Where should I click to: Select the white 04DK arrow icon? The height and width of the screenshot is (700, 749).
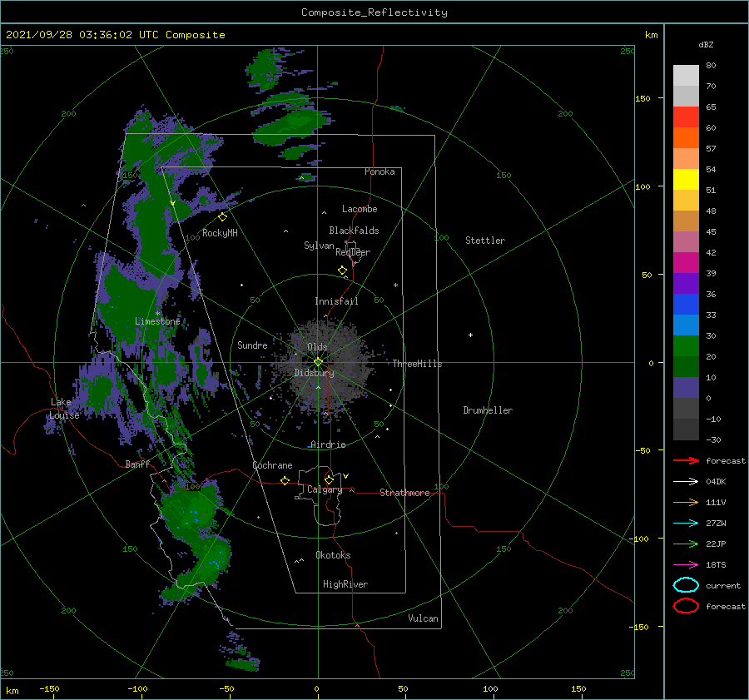pos(686,482)
